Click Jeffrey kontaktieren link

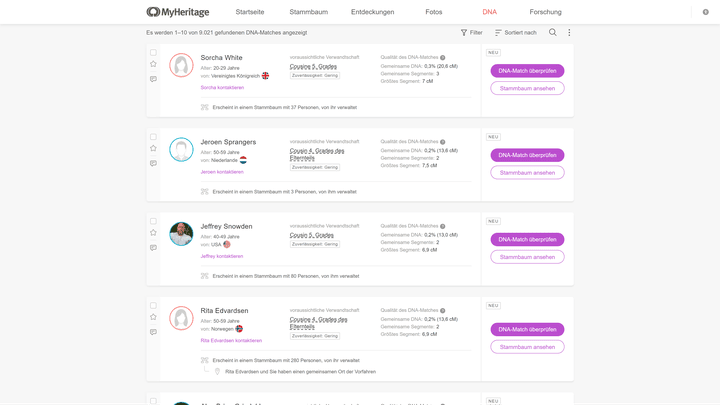click(x=222, y=256)
